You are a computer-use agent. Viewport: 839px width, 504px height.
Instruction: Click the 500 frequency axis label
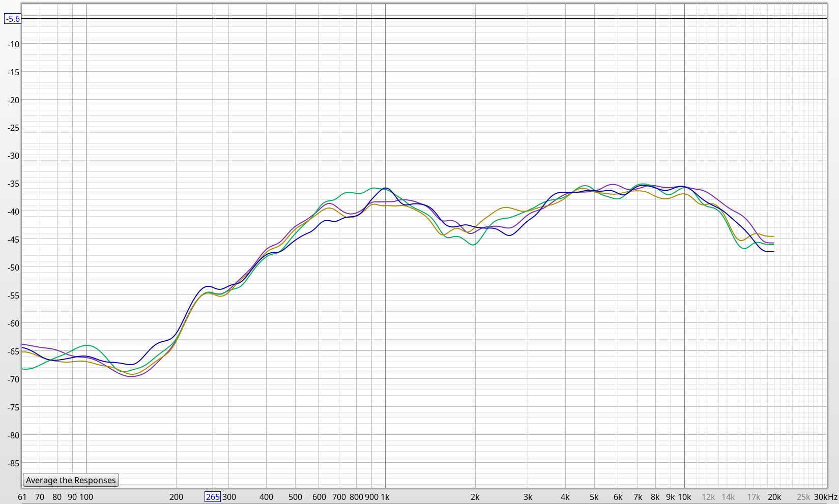point(295,497)
